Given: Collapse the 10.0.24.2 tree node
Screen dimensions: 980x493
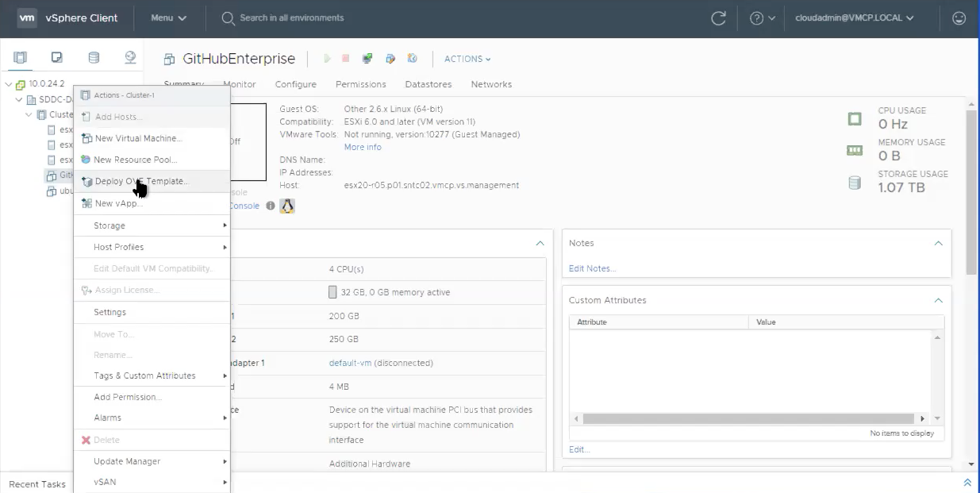Looking at the screenshot, I should [8, 84].
